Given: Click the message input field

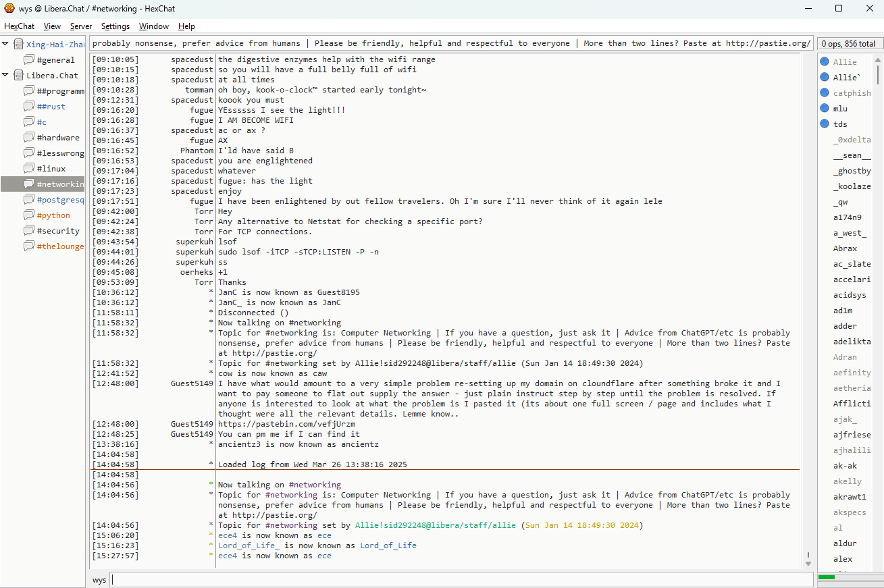Looking at the screenshot, I should 461,580.
